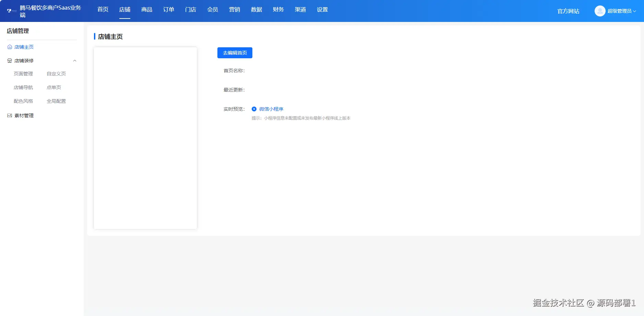The width and height of the screenshot is (644, 316).
Task: Click the 提示 小程序信息未配置 hint text
Action: click(x=301, y=118)
